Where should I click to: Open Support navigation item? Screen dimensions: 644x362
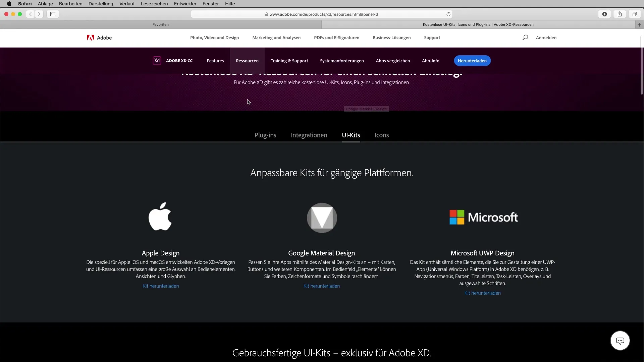(432, 38)
